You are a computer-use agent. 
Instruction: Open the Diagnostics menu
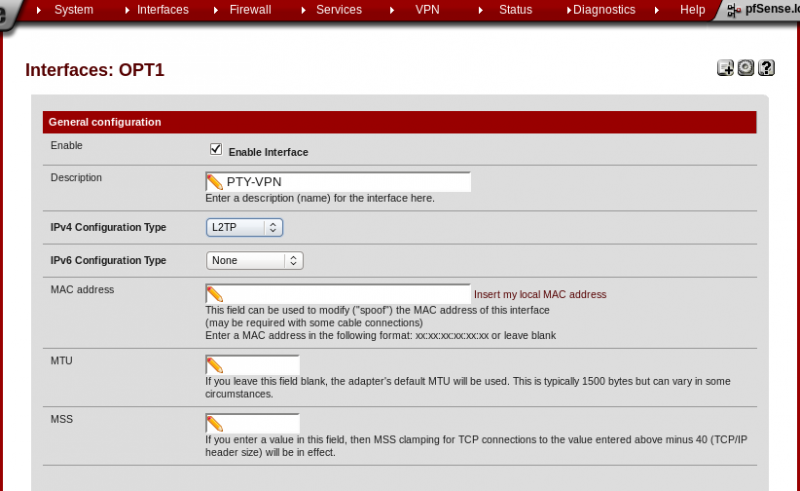[x=604, y=10]
